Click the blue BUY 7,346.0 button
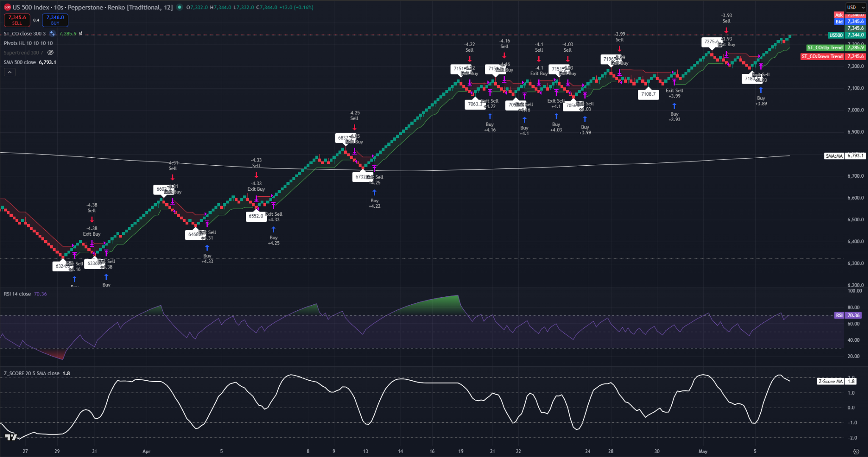Screen dimensions: 868x457 [55, 20]
